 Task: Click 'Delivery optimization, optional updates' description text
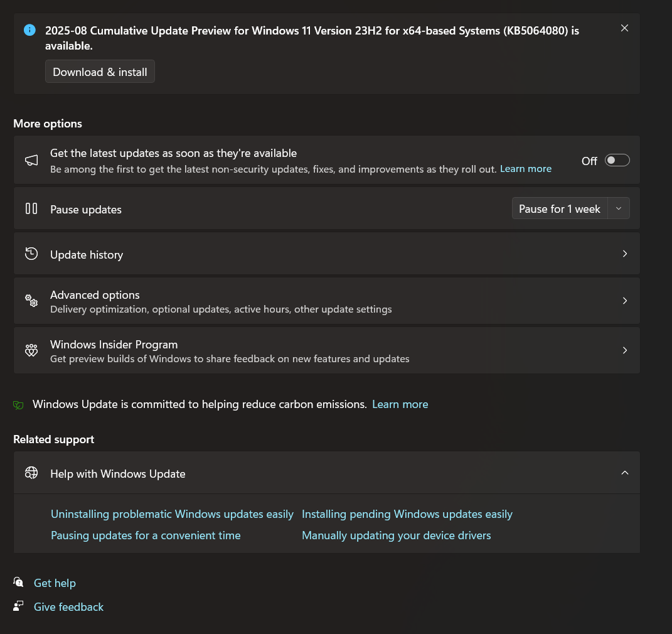pyautogui.click(x=221, y=309)
